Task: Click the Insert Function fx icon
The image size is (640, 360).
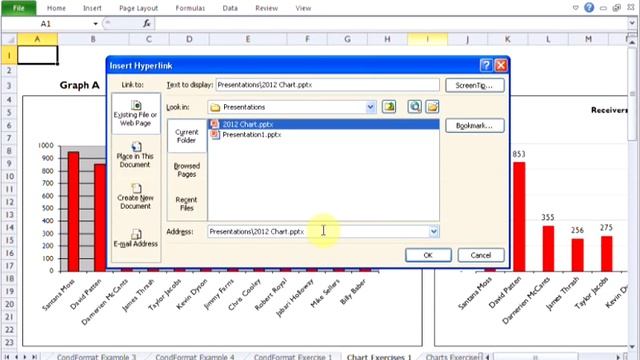Action: point(147,24)
